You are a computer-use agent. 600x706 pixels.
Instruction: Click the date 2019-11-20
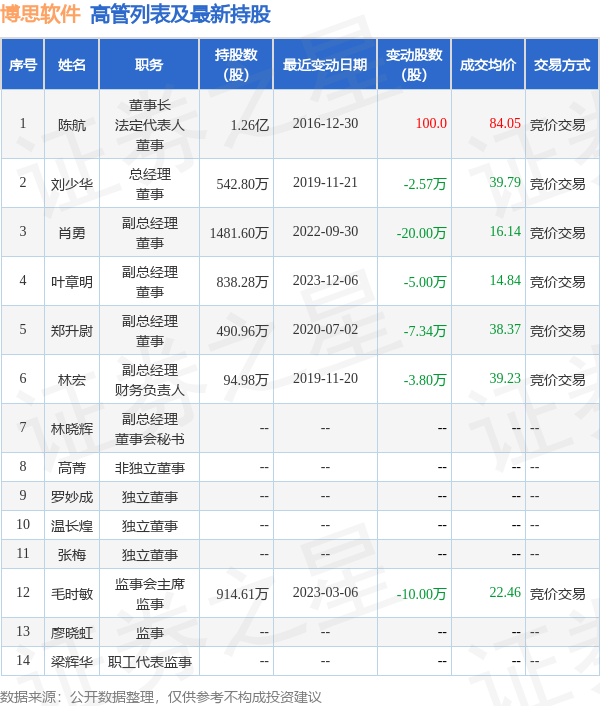[325, 379]
